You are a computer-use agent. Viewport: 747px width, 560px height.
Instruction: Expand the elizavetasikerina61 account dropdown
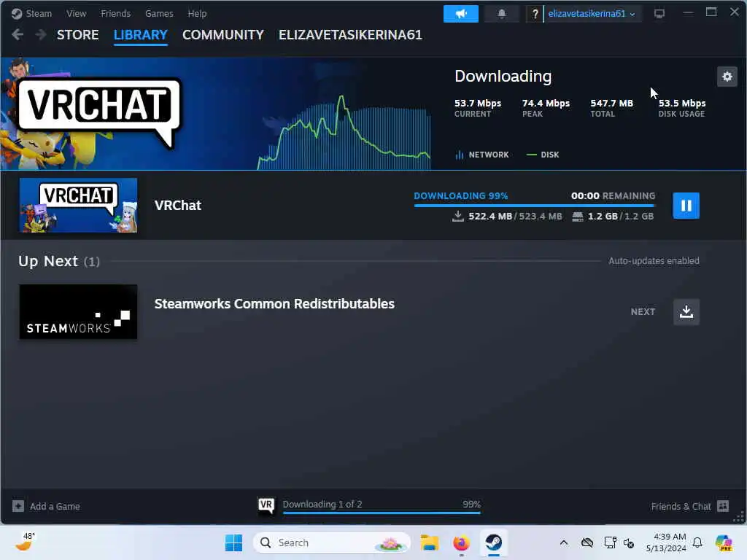point(592,14)
